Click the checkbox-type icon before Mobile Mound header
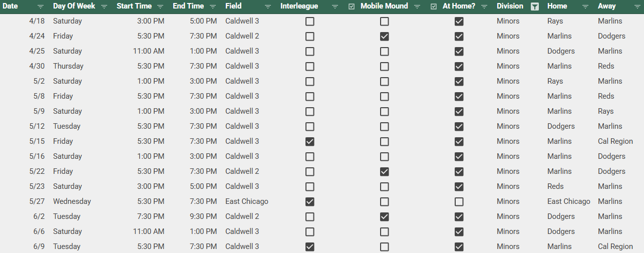Screen dimensions: 644x253 352,7
